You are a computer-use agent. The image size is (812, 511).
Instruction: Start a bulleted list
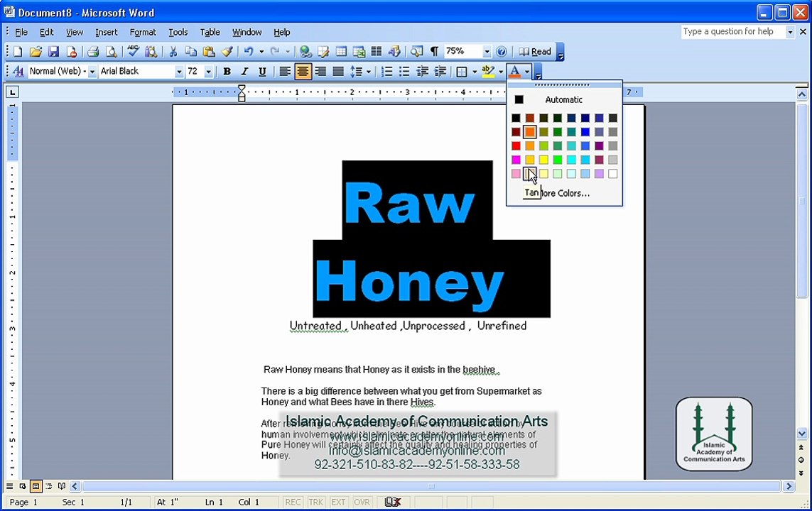click(x=404, y=72)
